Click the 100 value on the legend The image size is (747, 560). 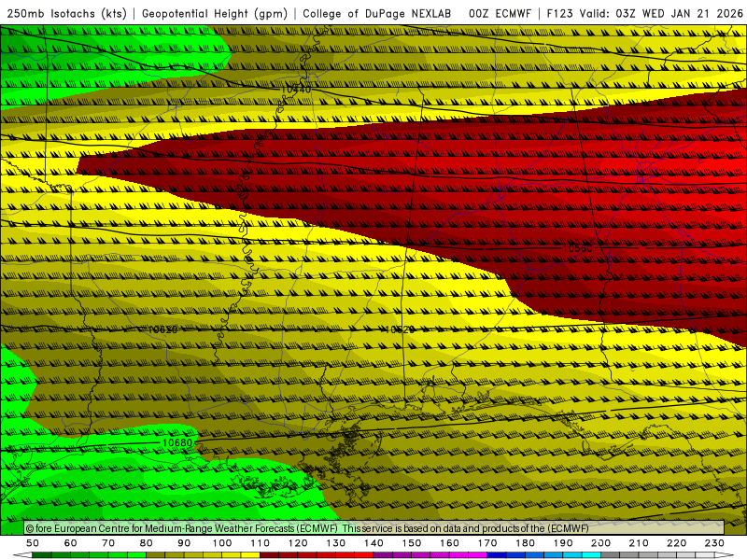click(x=222, y=543)
